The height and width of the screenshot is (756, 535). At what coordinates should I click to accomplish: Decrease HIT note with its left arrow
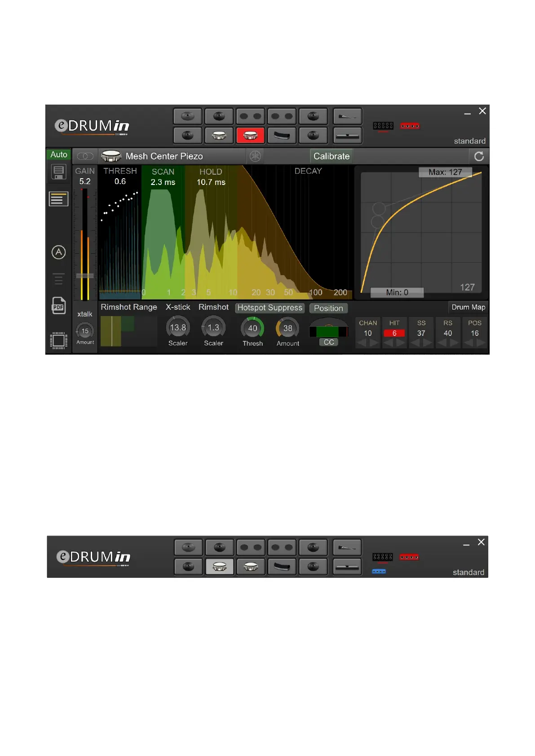(388, 343)
